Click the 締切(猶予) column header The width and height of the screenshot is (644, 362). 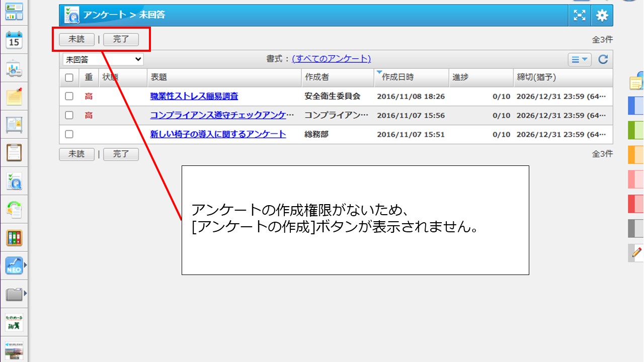coord(536,77)
